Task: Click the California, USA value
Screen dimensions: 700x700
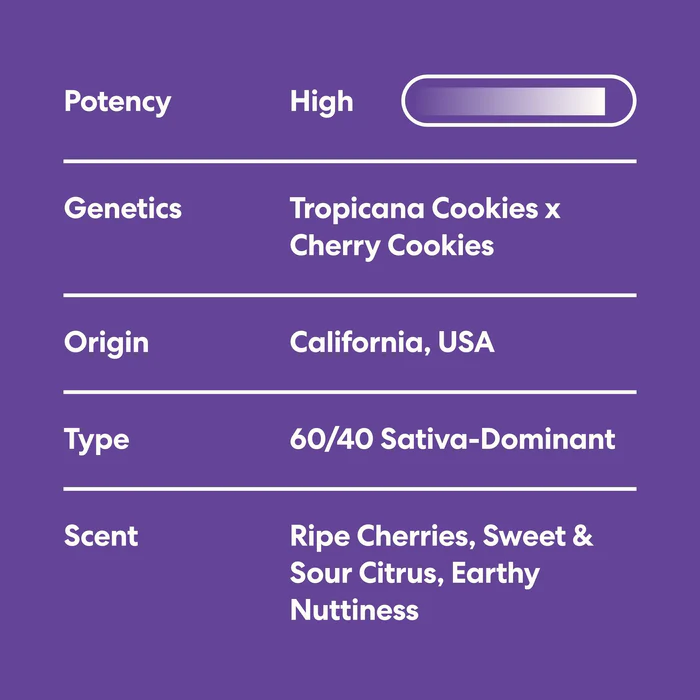Action: click(x=392, y=343)
